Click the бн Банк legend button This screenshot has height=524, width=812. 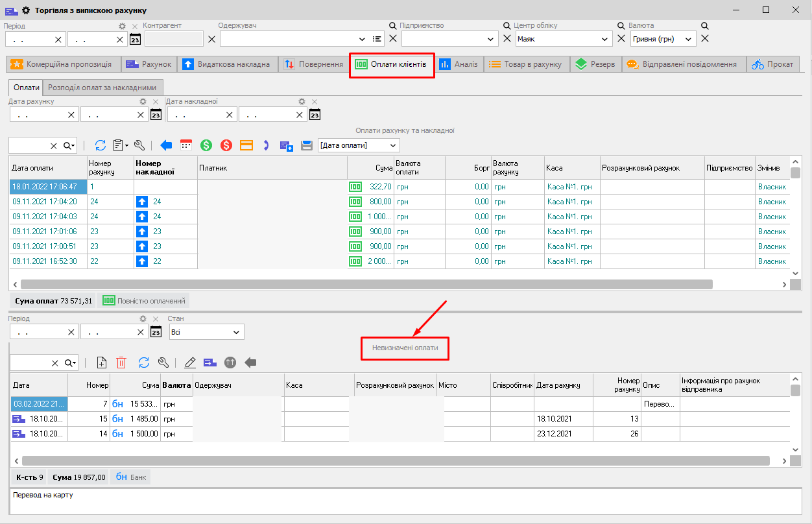tap(131, 477)
